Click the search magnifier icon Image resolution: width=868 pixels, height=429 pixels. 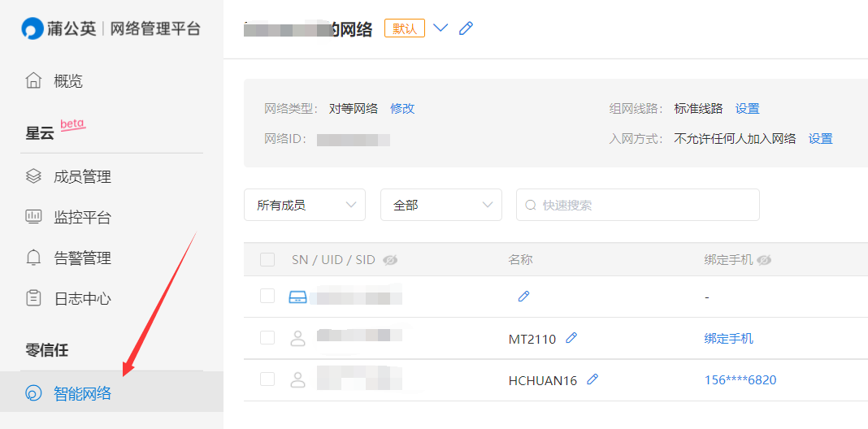tap(531, 206)
